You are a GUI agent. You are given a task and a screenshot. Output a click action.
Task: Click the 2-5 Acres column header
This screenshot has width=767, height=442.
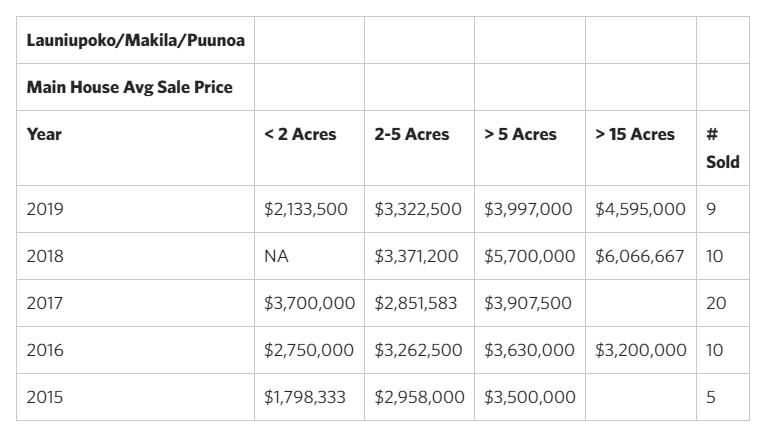pyautogui.click(x=419, y=148)
